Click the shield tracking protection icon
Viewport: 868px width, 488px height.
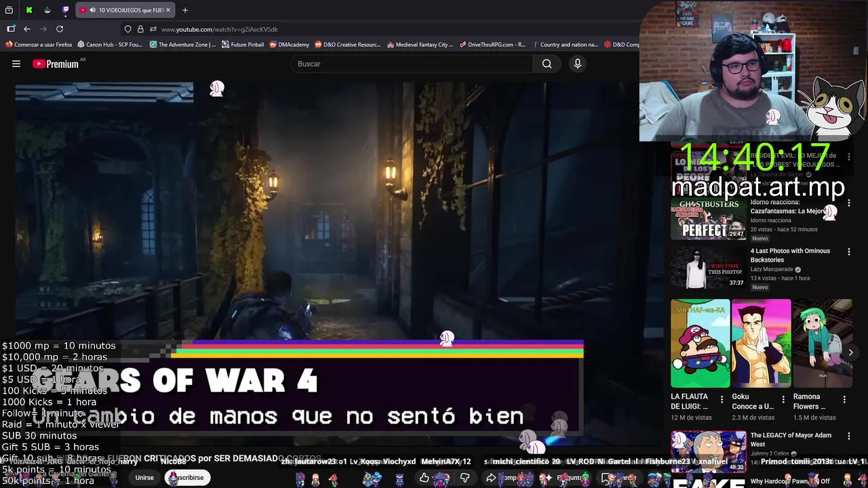click(127, 29)
